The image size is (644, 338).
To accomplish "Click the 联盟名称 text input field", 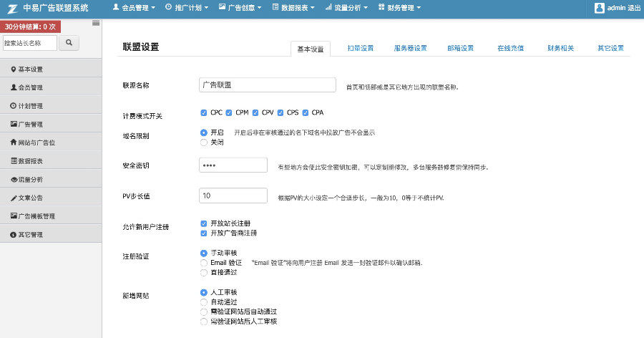I will point(268,84).
